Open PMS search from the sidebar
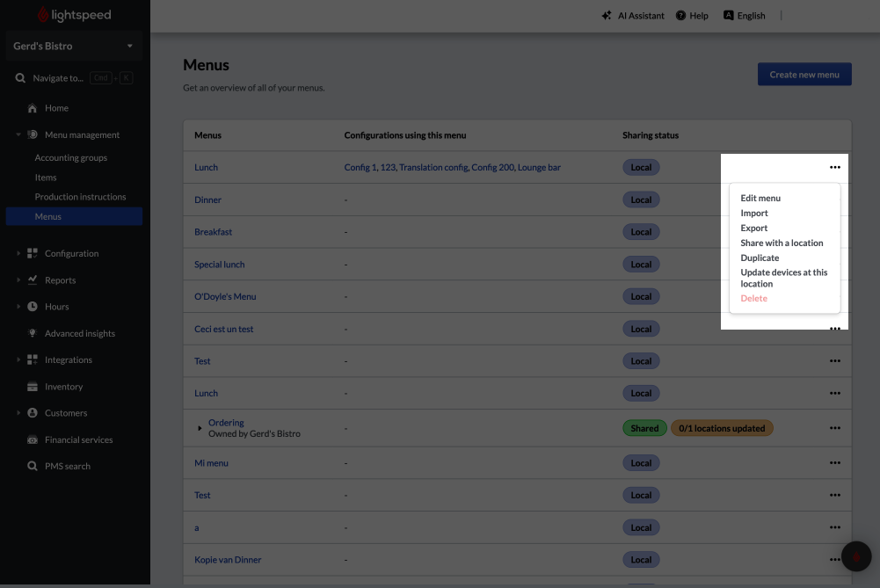Screen dimensions: 880x588 pyautogui.click(x=67, y=466)
